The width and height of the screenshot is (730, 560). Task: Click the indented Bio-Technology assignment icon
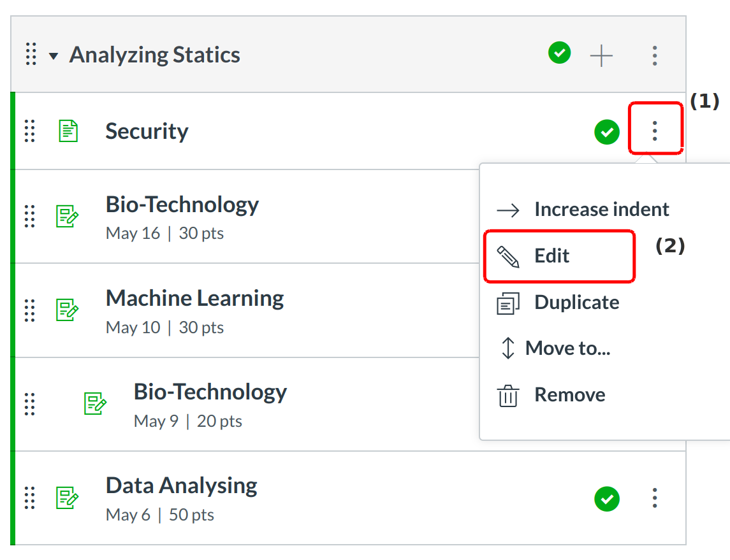95,404
